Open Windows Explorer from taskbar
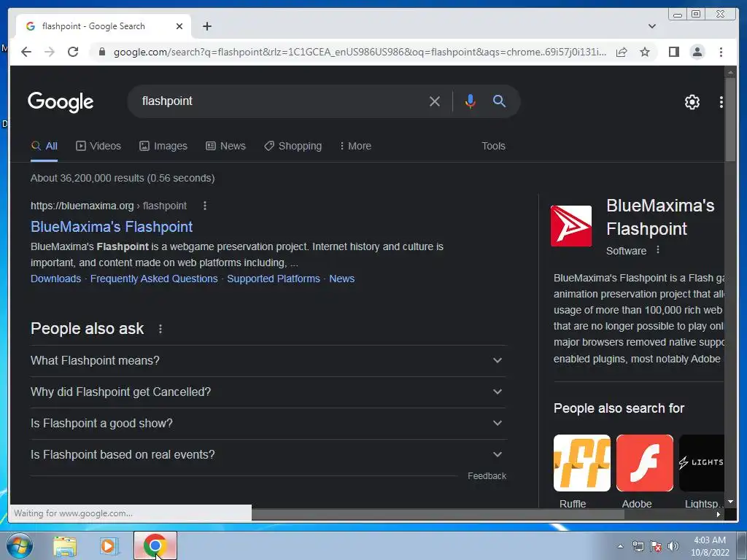This screenshot has height=560, width=747. pos(65,546)
